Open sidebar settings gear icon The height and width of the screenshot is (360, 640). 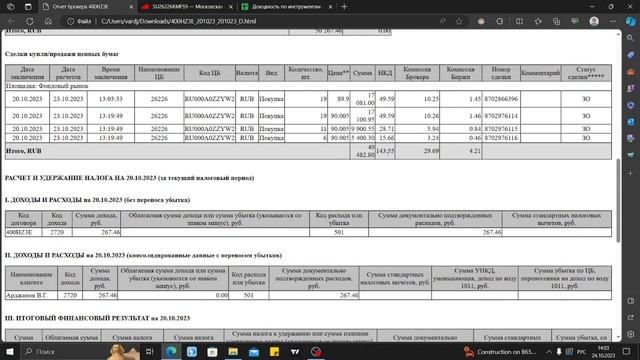pos(631,334)
